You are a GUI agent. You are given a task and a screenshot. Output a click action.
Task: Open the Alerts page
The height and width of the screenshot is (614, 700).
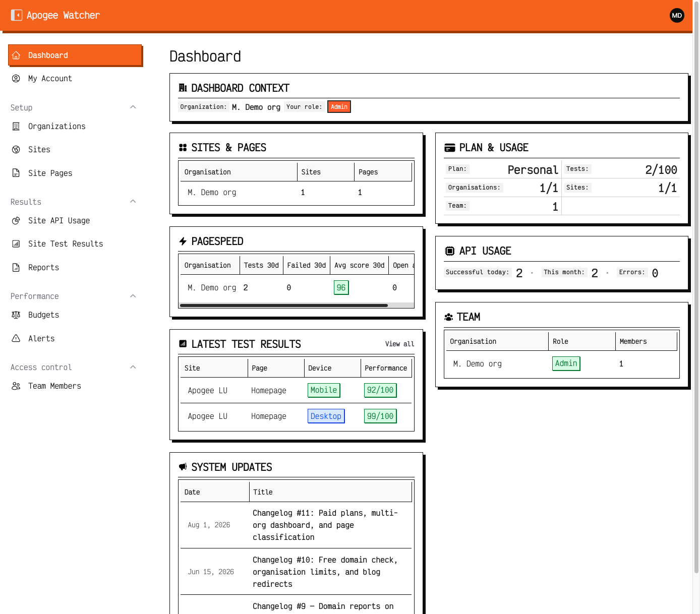[x=75, y=338]
